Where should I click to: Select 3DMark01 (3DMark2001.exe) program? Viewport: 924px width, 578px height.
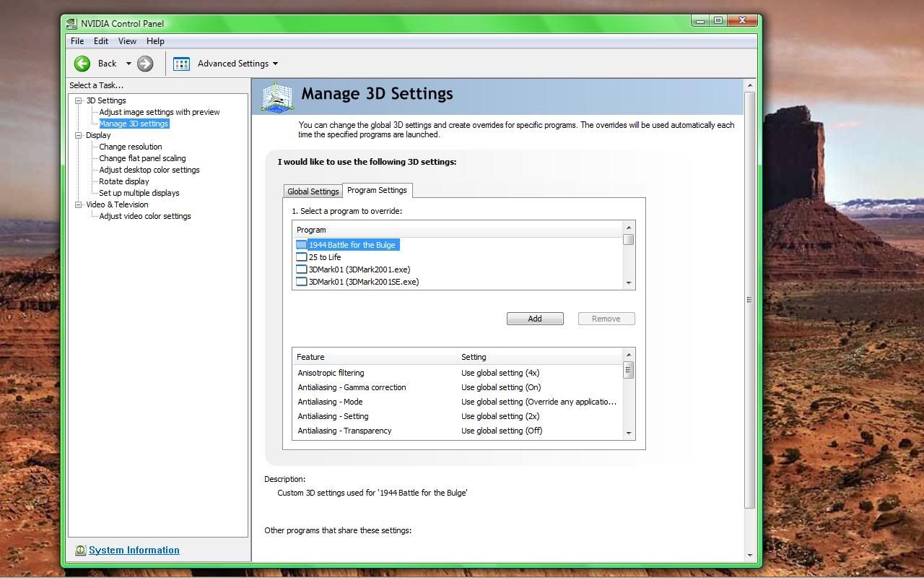click(359, 269)
